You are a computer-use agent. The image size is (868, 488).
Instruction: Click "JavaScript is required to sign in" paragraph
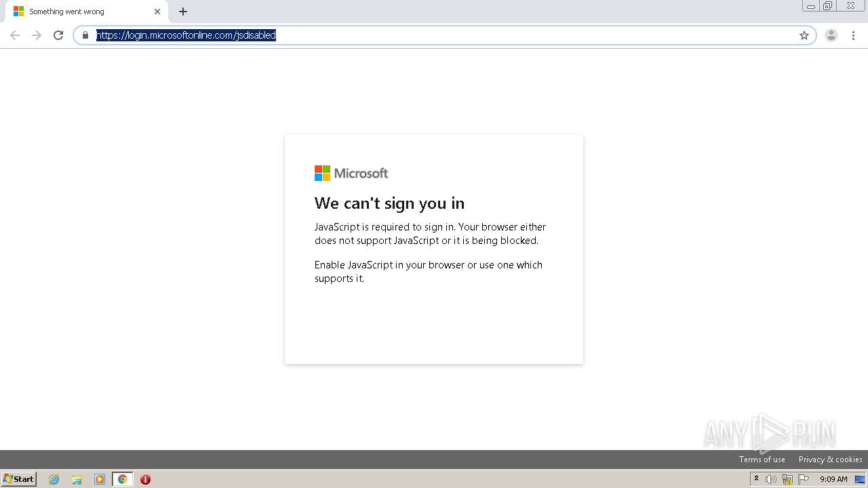click(x=430, y=234)
